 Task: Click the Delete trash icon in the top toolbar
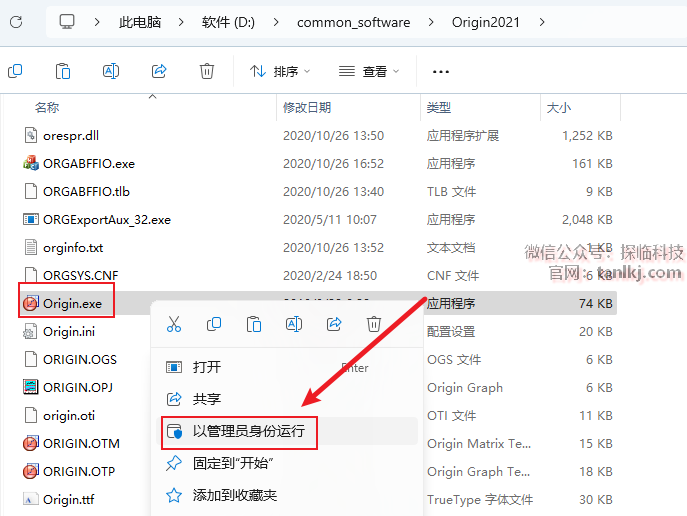[207, 71]
